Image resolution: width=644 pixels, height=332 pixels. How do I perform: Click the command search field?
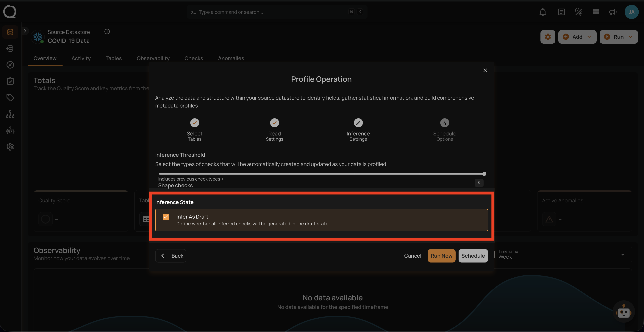click(x=275, y=12)
